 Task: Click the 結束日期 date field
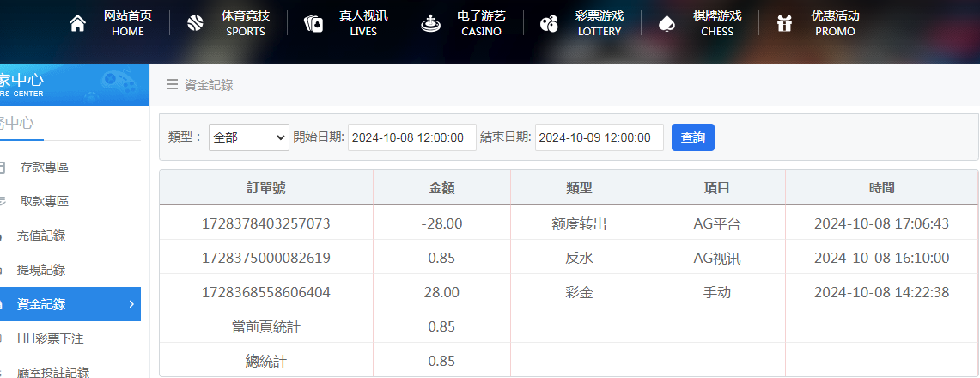599,137
